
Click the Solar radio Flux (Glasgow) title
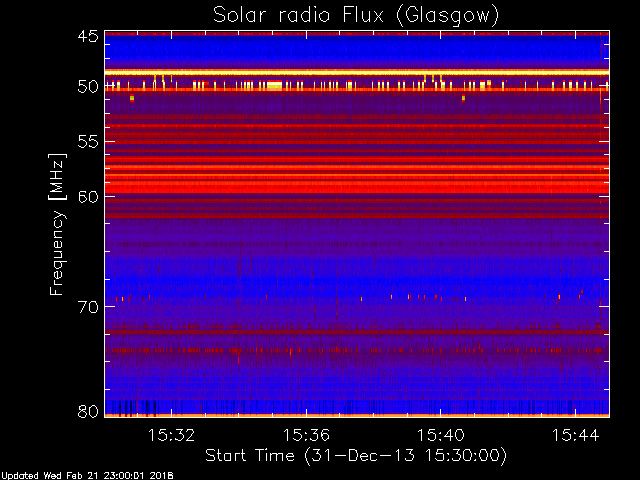pos(356,16)
